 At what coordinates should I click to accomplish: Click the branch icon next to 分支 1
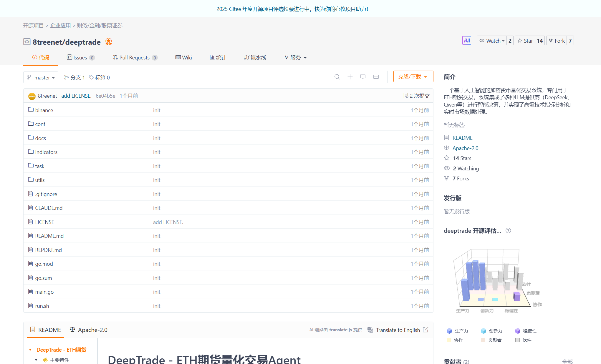pos(66,77)
